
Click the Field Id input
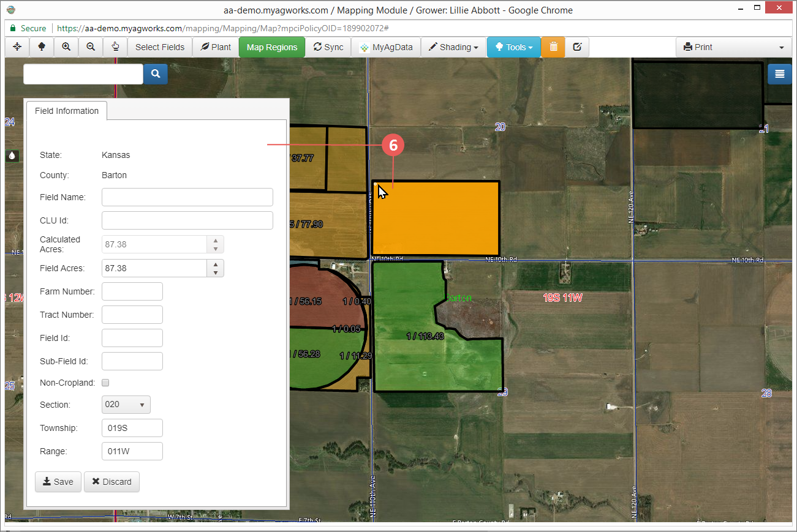132,338
